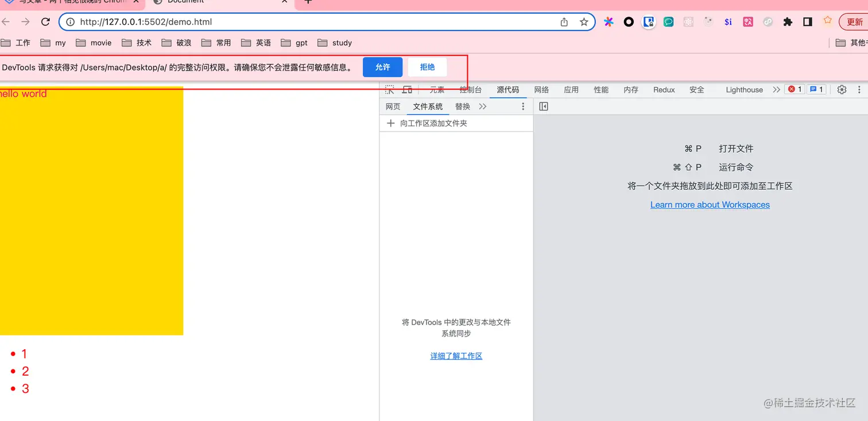Switch to the 替换 navigator tab
Image resolution: width=868 pixels, height=421 pixels.
[463, 106]
